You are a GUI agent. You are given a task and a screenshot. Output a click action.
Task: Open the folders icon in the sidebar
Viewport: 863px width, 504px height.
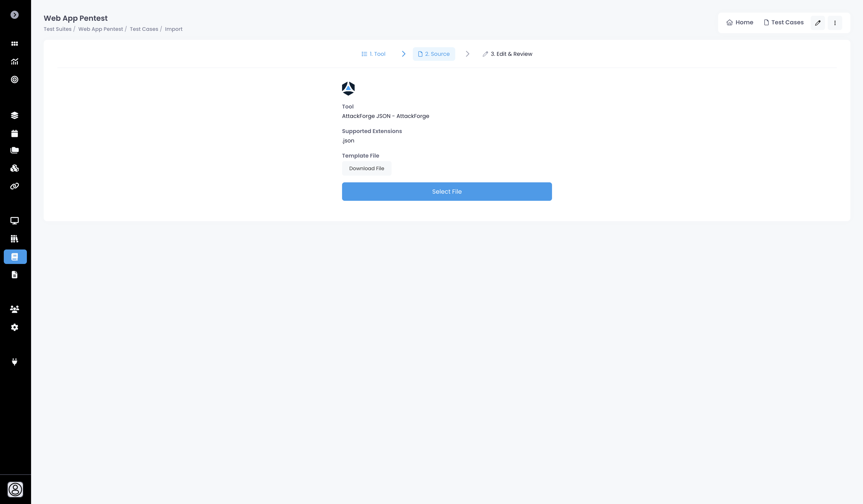pyautogui.click(x=14, y=150)
